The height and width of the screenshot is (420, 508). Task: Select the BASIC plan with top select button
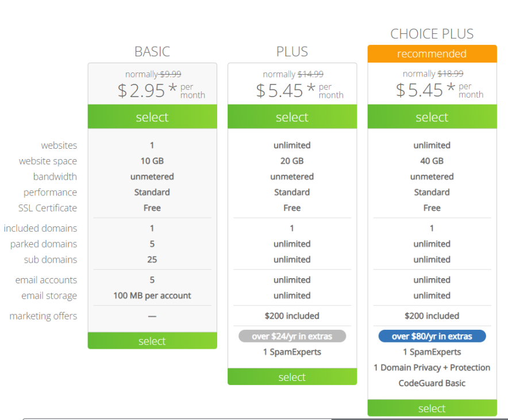click(x=152, y=117)
